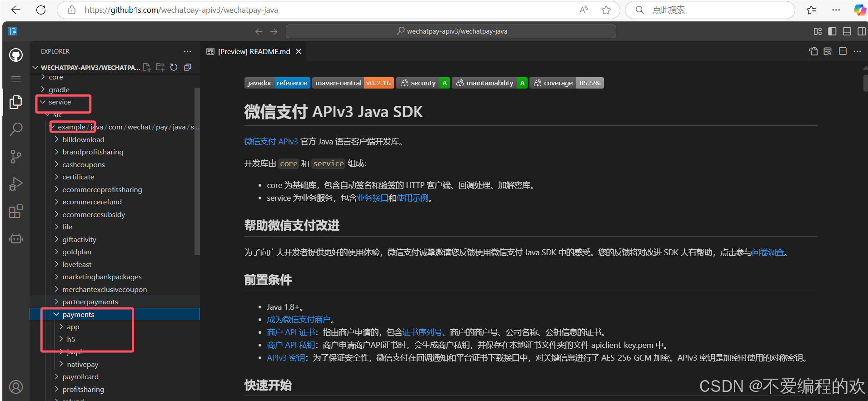Screen dimensions: 868x401
Task: Click the javadoc reference badge
Action: tap(277, 83)
